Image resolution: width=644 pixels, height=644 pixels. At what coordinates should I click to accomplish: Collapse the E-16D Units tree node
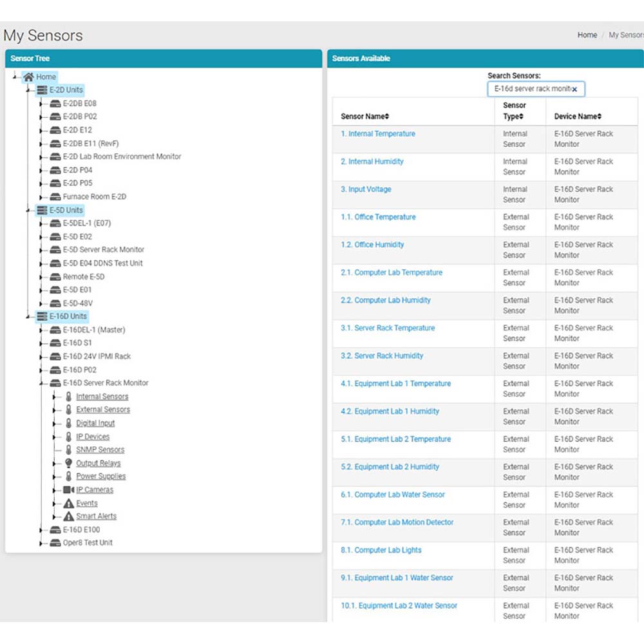tap(28, 316)
